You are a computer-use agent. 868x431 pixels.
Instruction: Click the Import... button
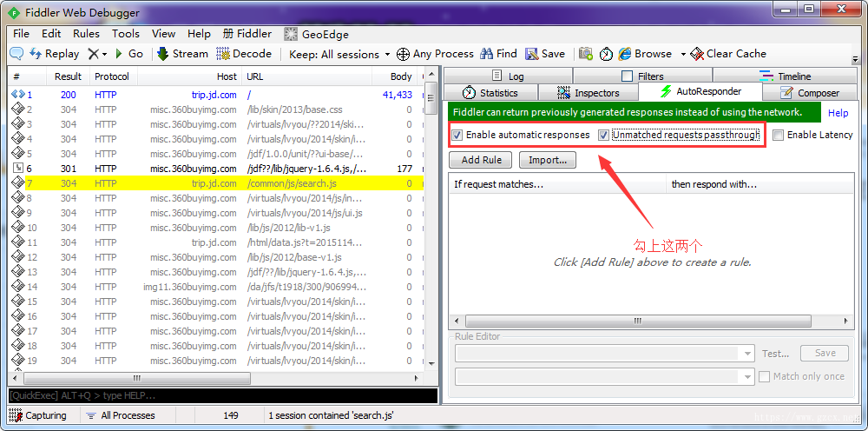548,160
